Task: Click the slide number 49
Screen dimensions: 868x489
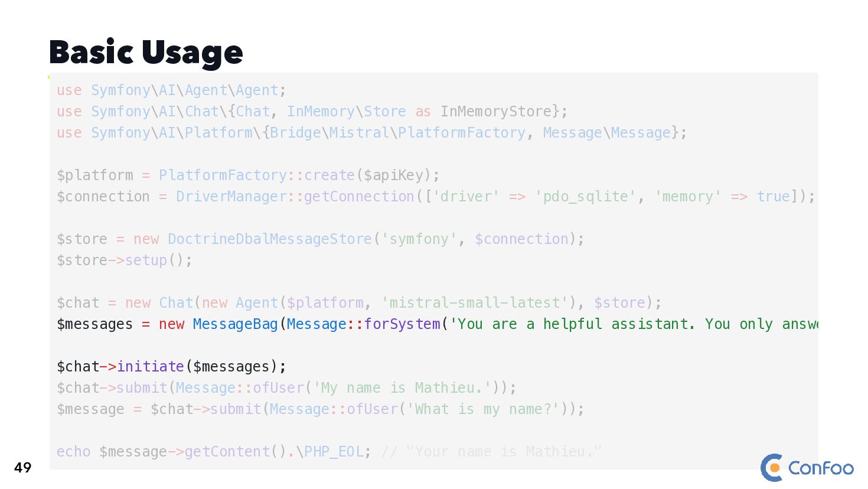Action: pyautogui.click(x=22, y=468)
